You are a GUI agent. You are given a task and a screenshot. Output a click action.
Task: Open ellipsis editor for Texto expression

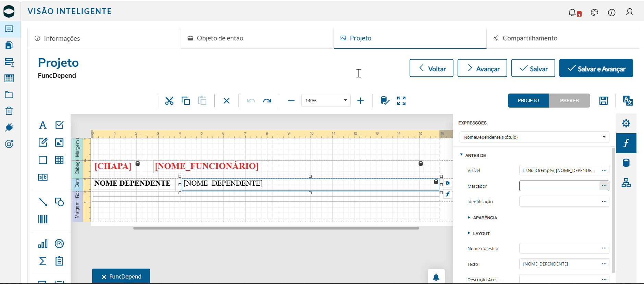[x=604, y=264]
